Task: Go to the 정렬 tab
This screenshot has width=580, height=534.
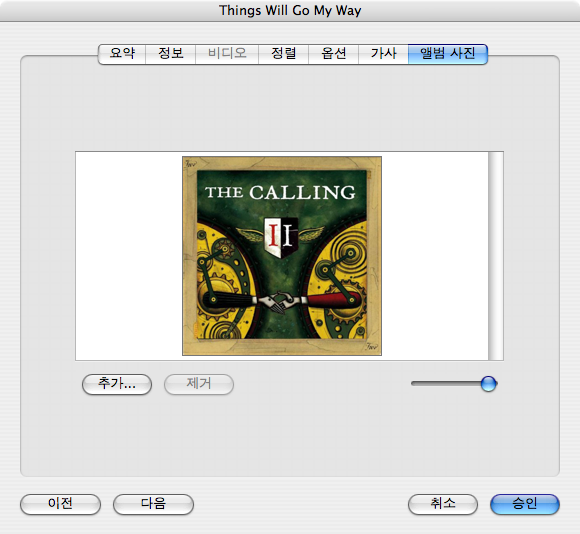Action: pos(283,54)
